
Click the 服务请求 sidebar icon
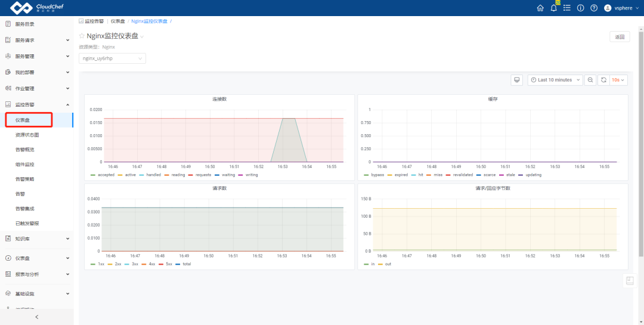point(7,40)
